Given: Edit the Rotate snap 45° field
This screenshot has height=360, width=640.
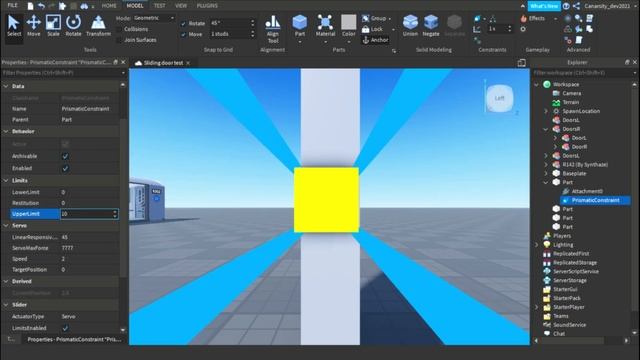Looking at the screenshot, I should pyautogui.click(x=230, y=23).
